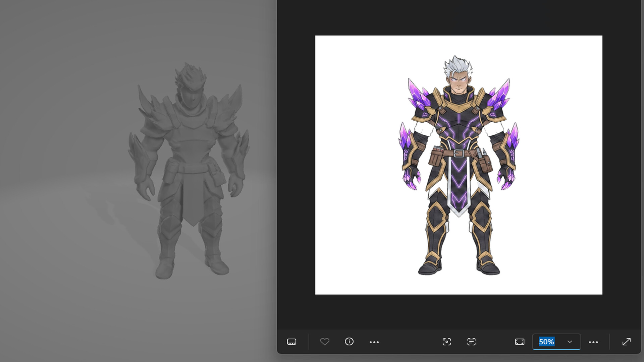Start visual search on the image

coord(446,342)
